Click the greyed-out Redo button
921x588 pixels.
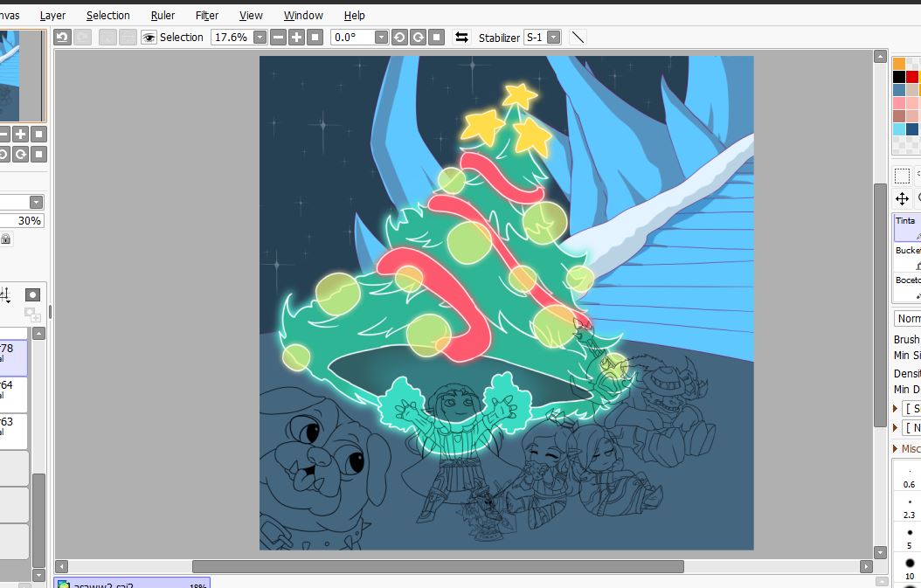click(82, 38)
